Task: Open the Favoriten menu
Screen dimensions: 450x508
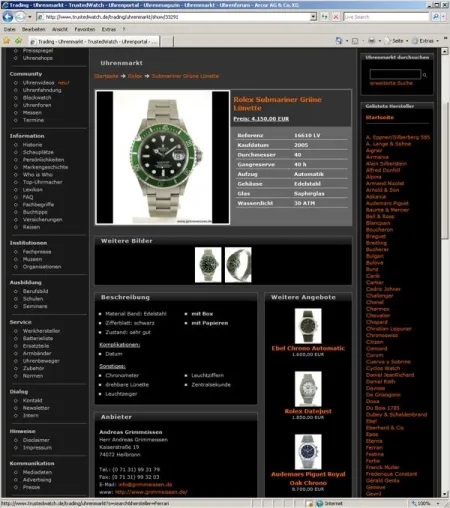Action: tap(85, 29)
